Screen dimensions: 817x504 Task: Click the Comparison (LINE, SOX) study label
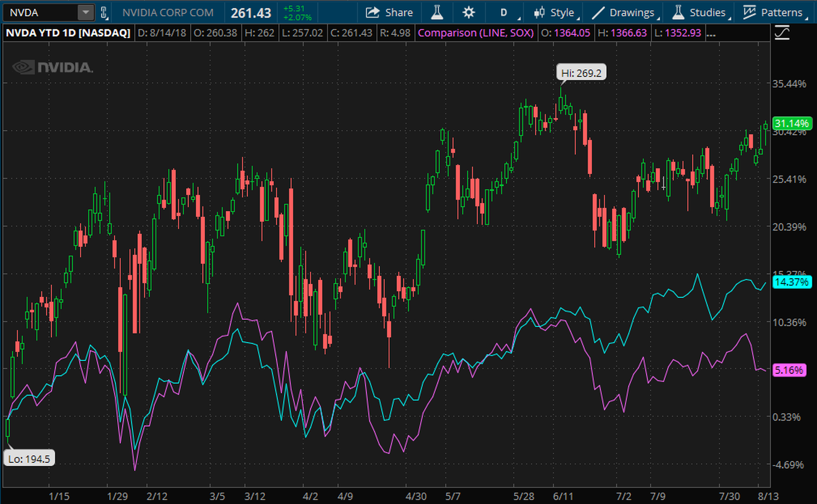[x=476, y=33]
